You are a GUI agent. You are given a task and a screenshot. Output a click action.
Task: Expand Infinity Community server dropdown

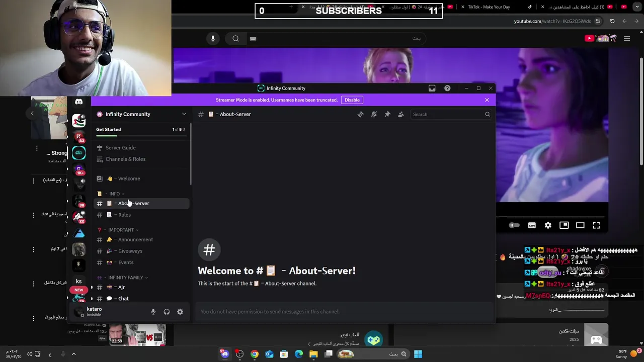(x=184, y=114)
